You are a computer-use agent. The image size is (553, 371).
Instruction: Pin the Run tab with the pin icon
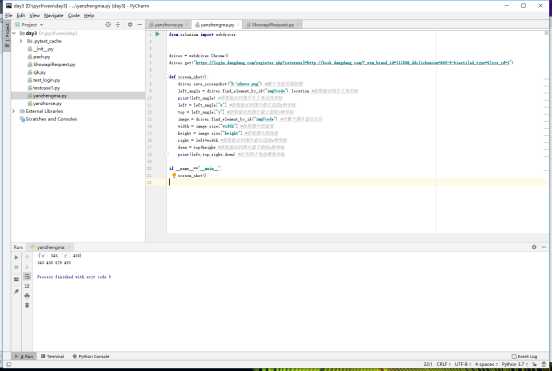click(16, 291)
